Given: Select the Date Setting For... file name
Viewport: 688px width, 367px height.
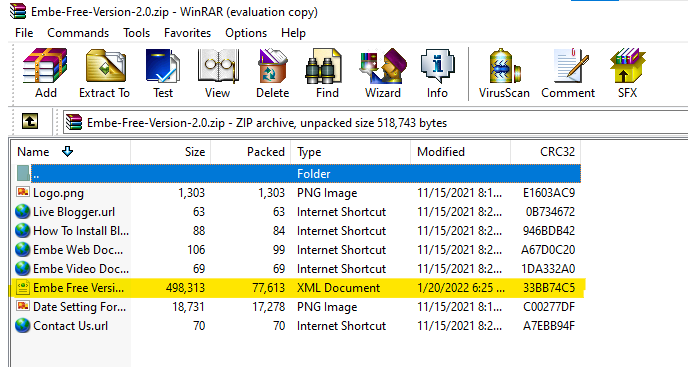Looking at the screenshot, I should pyautogui.click(x=79, y=306).
